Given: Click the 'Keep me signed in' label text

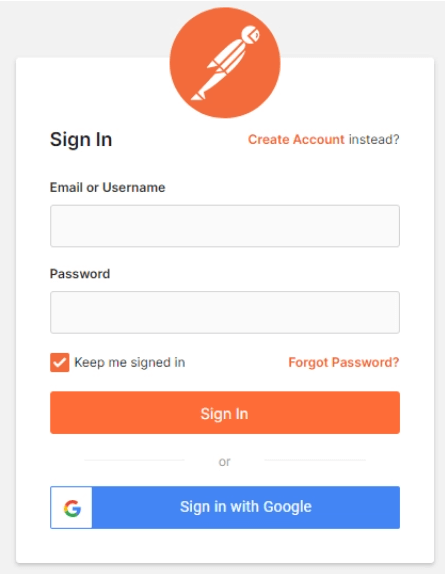Looking at the screenshot, I should point(130,362).
